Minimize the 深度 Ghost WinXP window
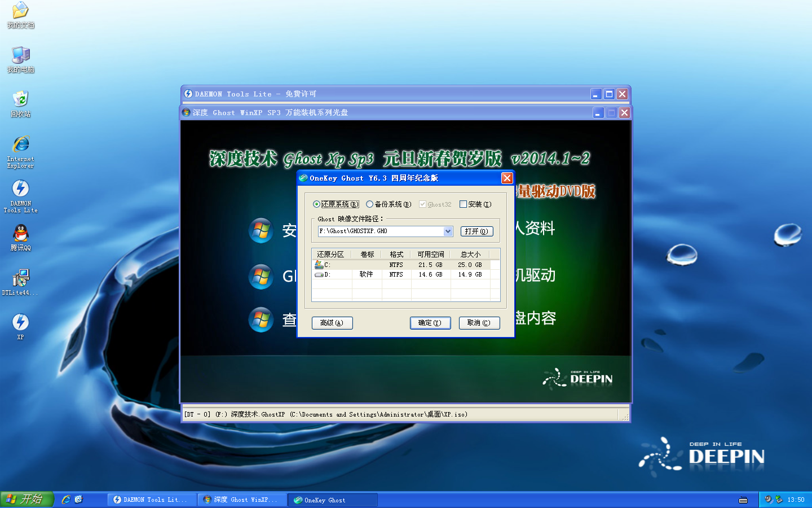This screenshot has width=812, height=508. 598,113
